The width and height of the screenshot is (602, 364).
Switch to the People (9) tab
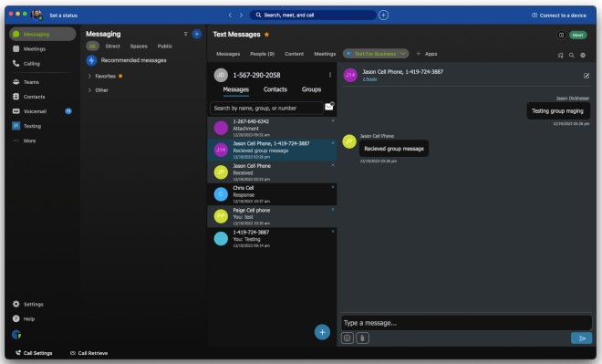tap(262, 54)
